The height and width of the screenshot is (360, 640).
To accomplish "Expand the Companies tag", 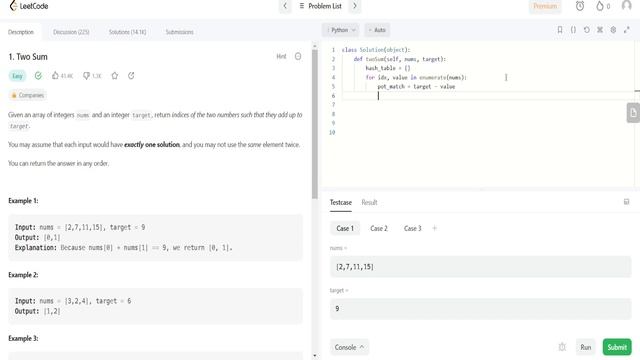I will tap(27, 95).
